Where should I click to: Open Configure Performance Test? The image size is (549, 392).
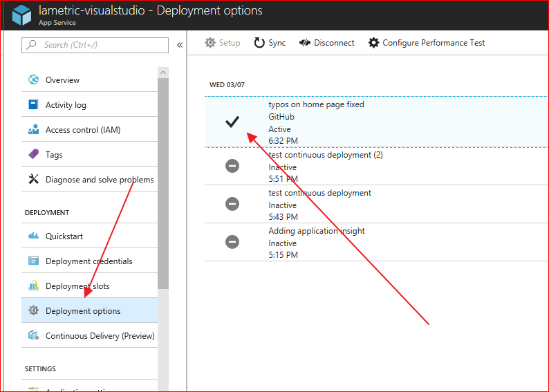click(427, 43)
